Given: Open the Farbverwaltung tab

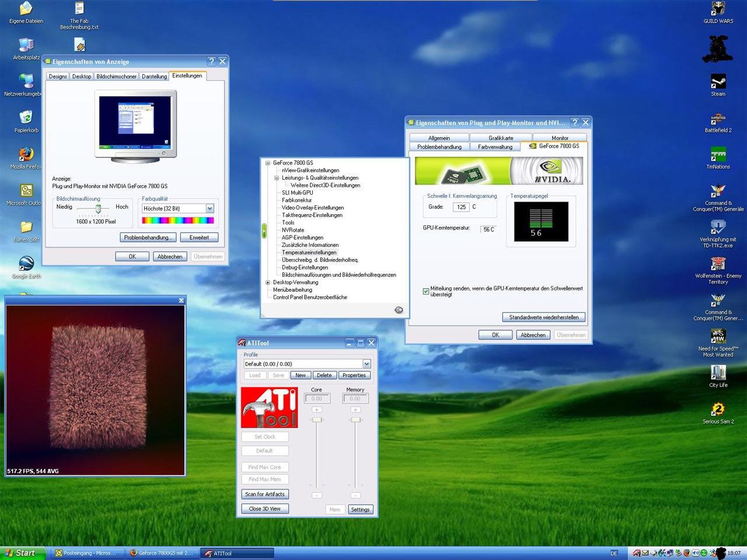Looking at the screenshot, I should (495, 147).
